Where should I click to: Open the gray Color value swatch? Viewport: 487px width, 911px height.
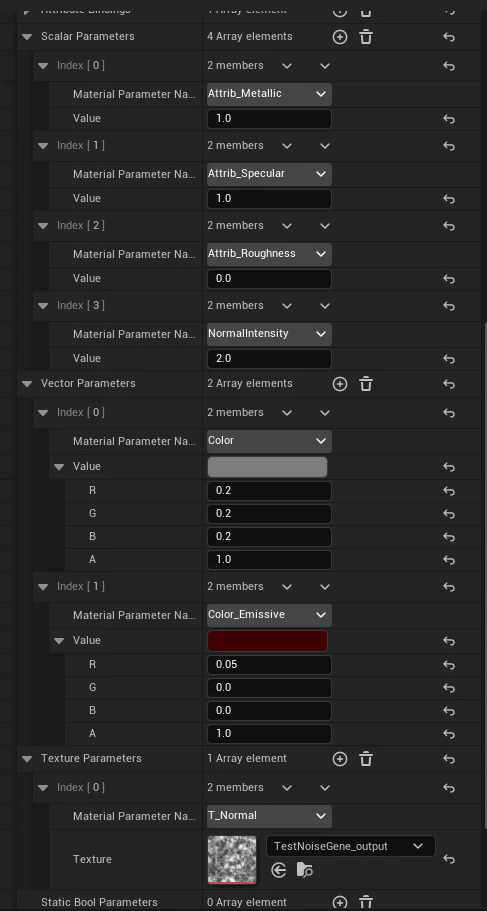point(267,467)
